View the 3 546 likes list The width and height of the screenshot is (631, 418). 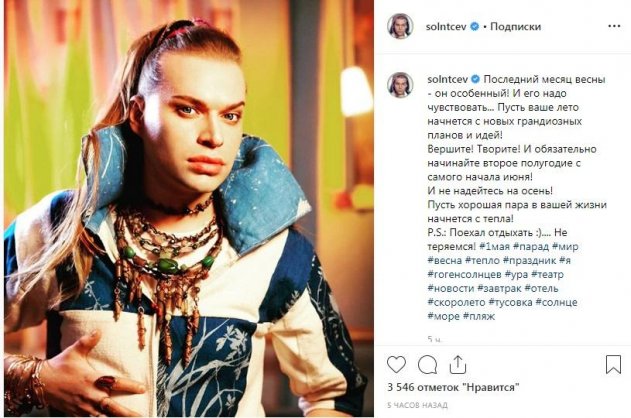[453, 387]
